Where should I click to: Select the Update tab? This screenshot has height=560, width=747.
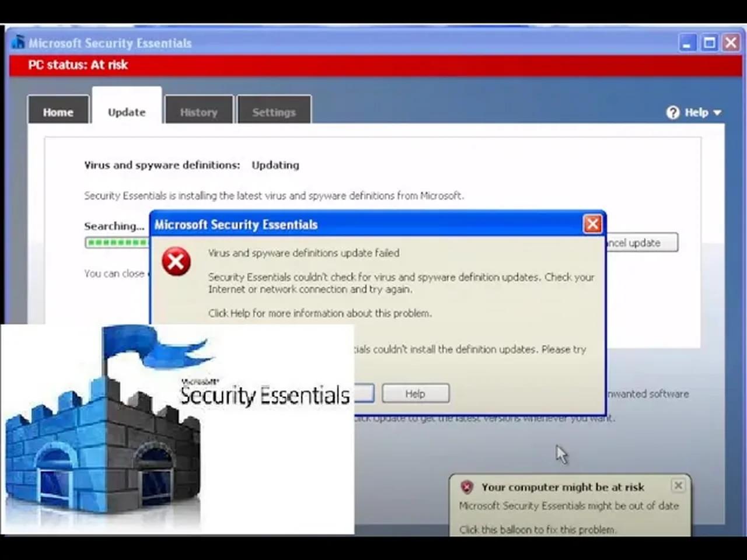(x=126, y=112)
